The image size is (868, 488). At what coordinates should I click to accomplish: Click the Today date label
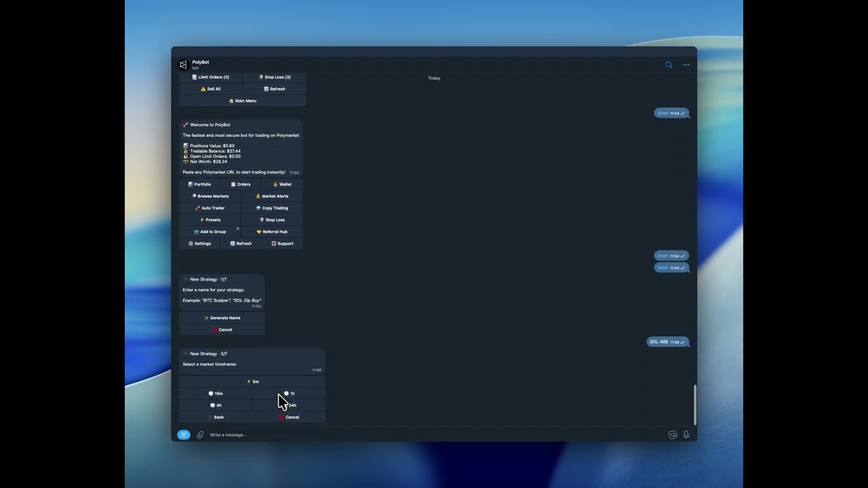tap(434, 78)
